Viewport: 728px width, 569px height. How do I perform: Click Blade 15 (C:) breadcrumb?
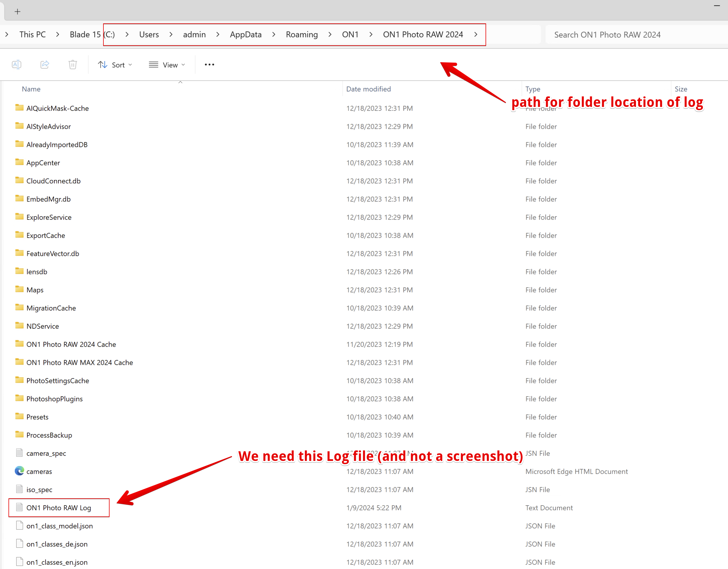point(92,35)
